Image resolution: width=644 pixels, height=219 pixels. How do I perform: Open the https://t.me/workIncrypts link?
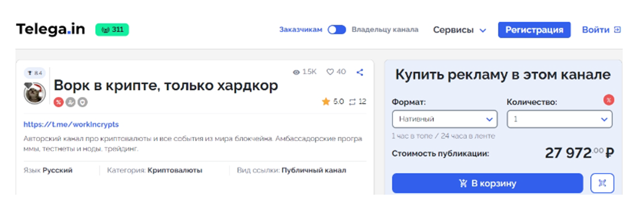(x=71, y=125)
